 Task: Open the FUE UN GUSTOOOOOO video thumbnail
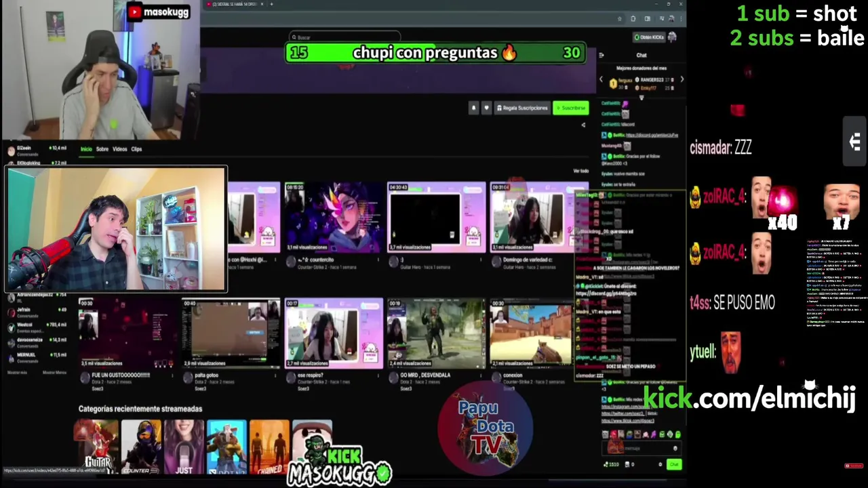point(127,333)
